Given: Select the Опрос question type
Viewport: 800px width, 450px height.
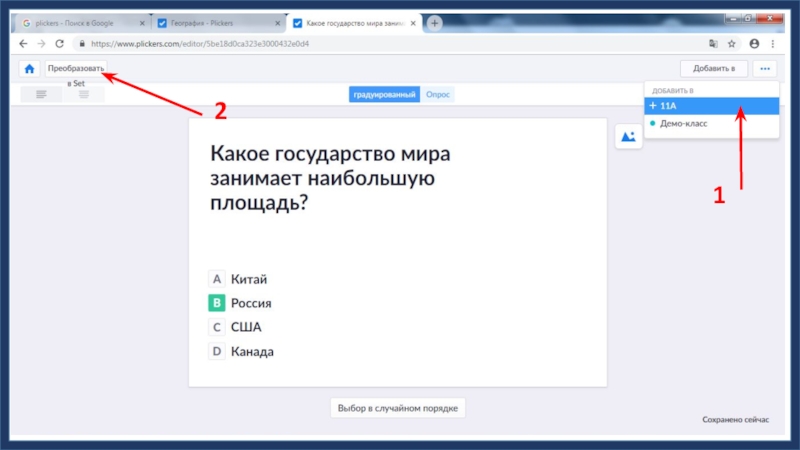Looking at the screenshot, I should point(437,94).
